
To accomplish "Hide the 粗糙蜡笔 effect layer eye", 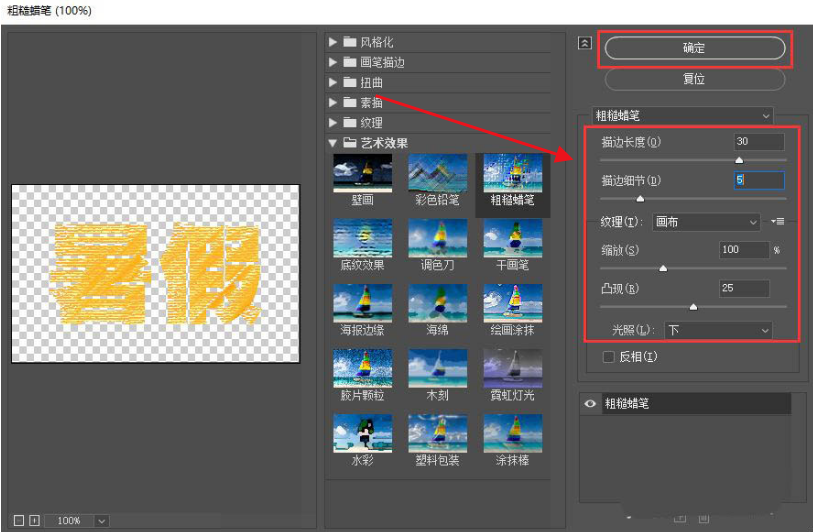I will pyautogui.click(x=590, y=403).
